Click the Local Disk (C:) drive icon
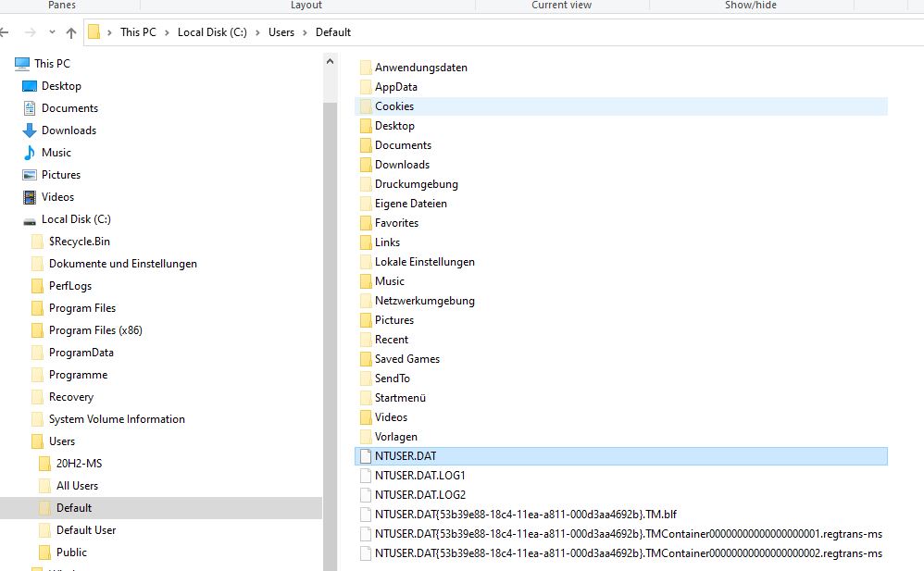The image size is (924, 571). (30, 221)
